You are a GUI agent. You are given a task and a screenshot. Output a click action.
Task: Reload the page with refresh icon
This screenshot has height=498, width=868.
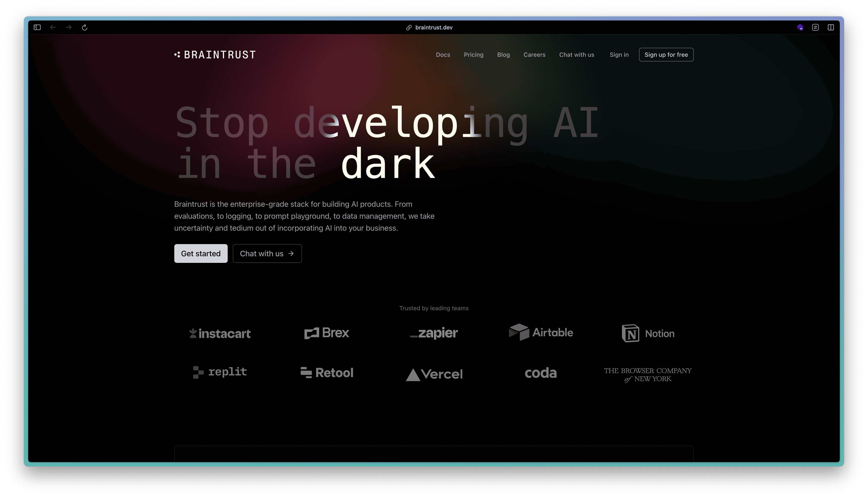click(x=85, y=27)
